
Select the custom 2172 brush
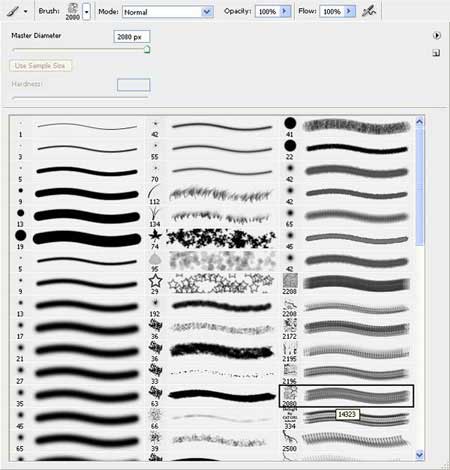click(347, 329)
